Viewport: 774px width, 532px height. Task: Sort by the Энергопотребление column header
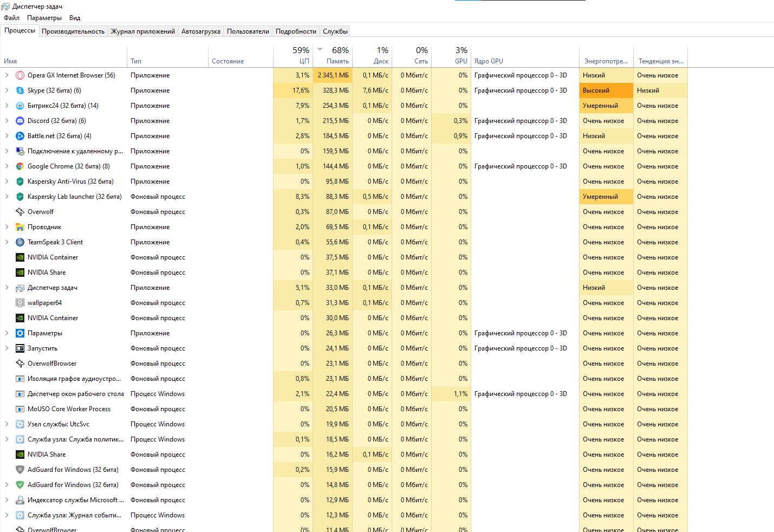[606, 55]
